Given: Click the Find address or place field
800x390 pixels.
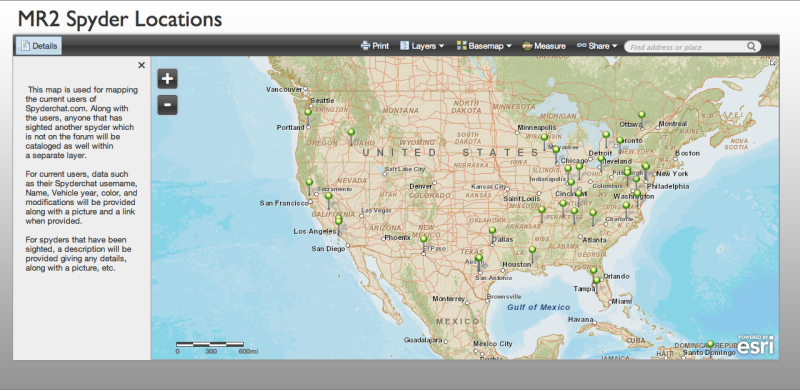Looking at the screenshot, I should coord(686,47).
